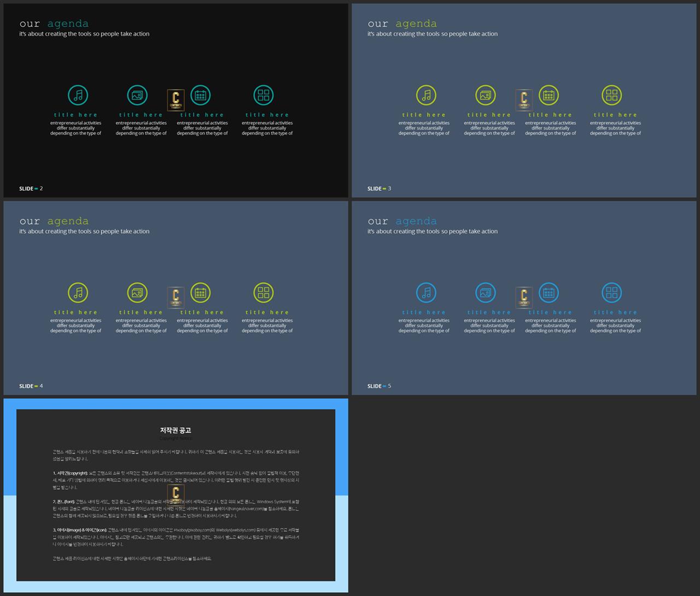This screenshot has width=700, height=596.
Task: Click the blue music note icon on slide 5
Action: [427, 293]
